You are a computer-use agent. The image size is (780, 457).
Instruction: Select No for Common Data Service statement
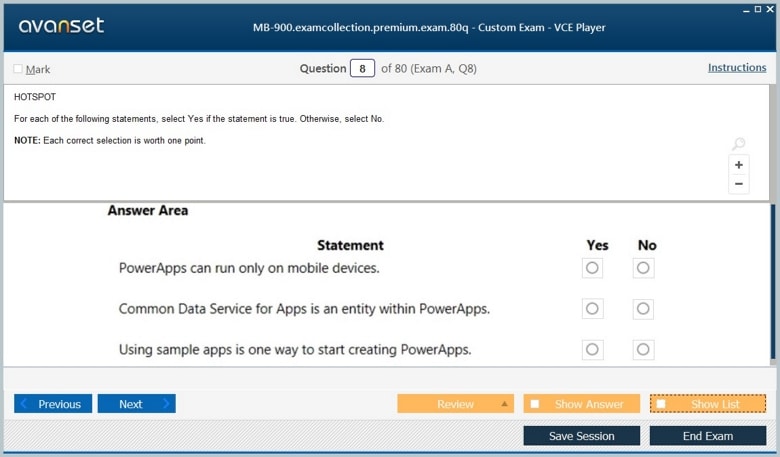643,309
